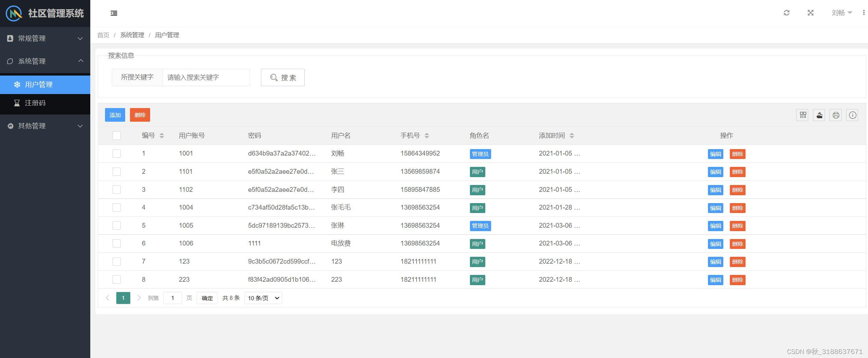Image resolution: width=868 pixels, height=358 pixels.
Task: Click 编辑 for user 电放费
Action: (x=715, y=244)
